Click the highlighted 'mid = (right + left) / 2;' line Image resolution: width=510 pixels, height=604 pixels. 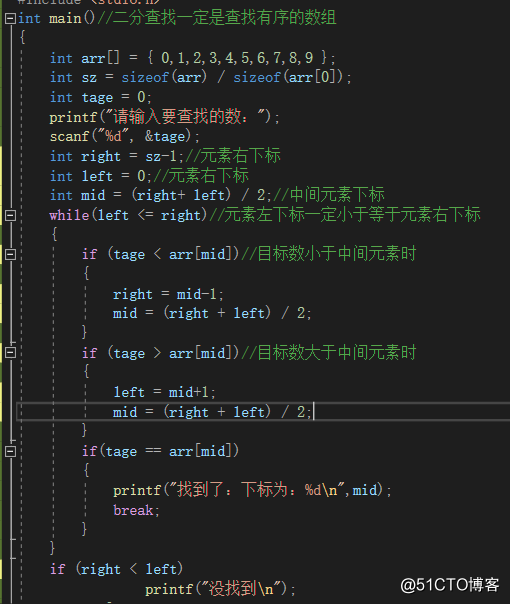(211, 412)
